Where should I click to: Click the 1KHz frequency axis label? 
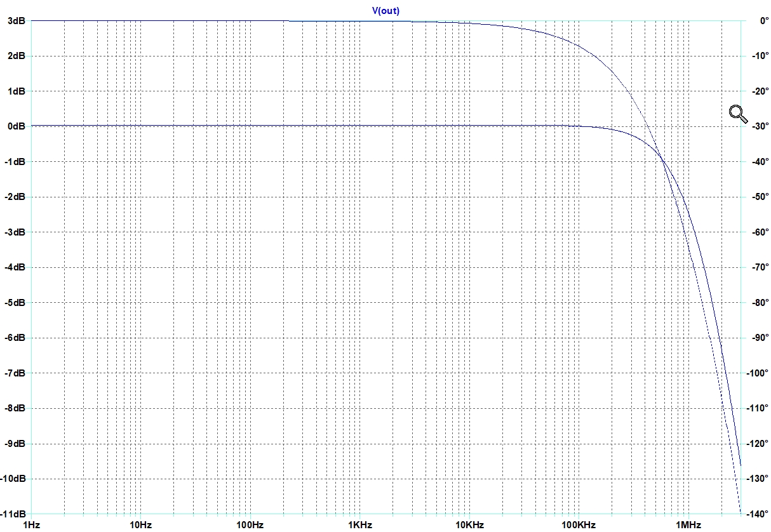pyautogui.click(x=360, y=525)
